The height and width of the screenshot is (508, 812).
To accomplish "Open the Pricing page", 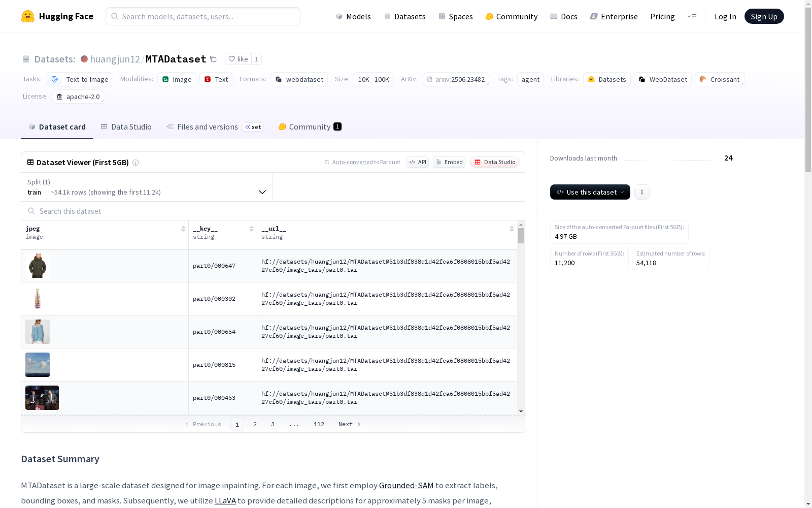I will point(662,16).
